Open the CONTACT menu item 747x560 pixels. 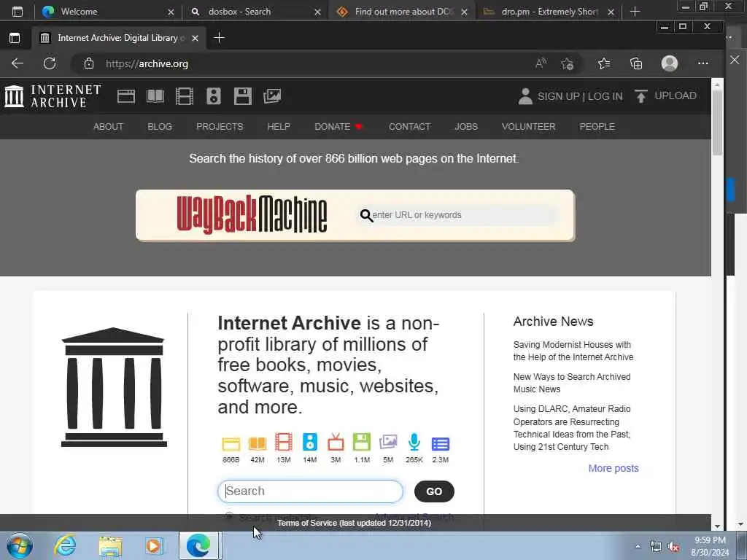click(x=409, y=127)
